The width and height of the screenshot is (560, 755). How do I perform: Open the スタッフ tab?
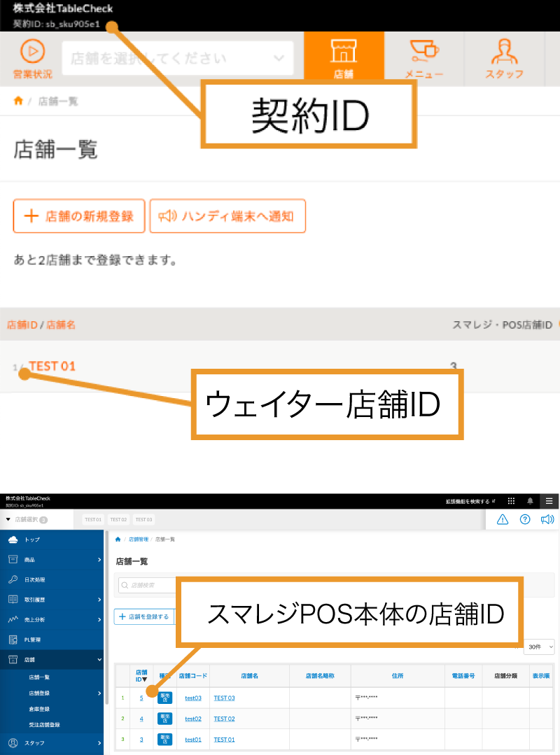(504, 59)
